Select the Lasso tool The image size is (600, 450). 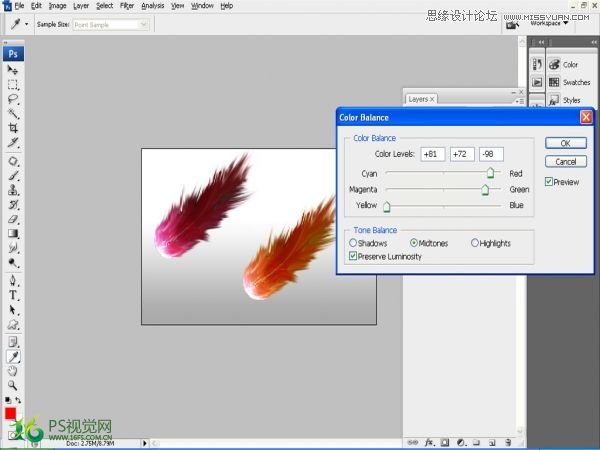click(13, 100)
